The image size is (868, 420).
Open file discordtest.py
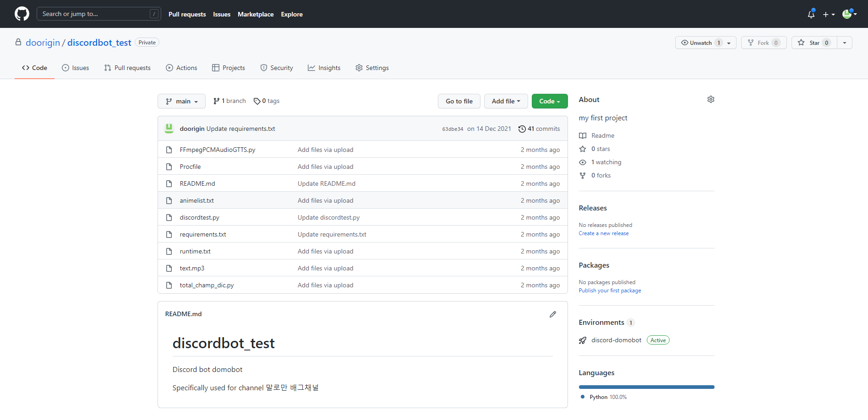coord(200,217)
